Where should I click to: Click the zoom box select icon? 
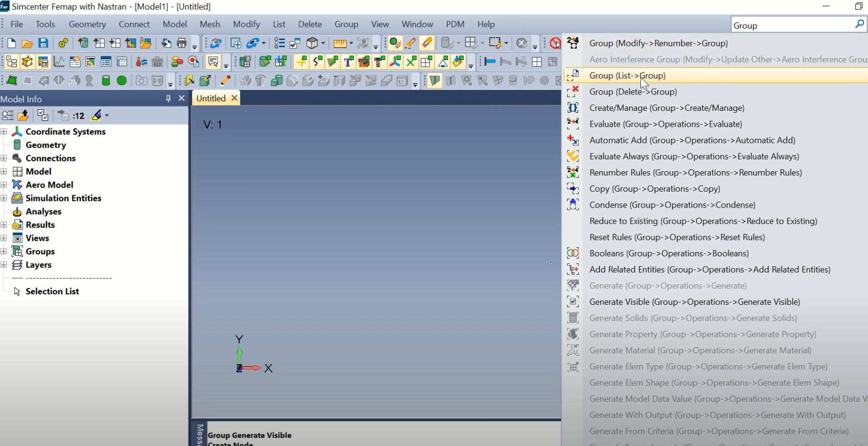coord(236,43)
